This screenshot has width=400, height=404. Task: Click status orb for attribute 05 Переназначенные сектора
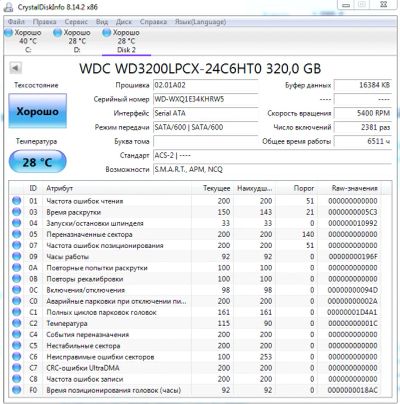click(x=16, y=234)
